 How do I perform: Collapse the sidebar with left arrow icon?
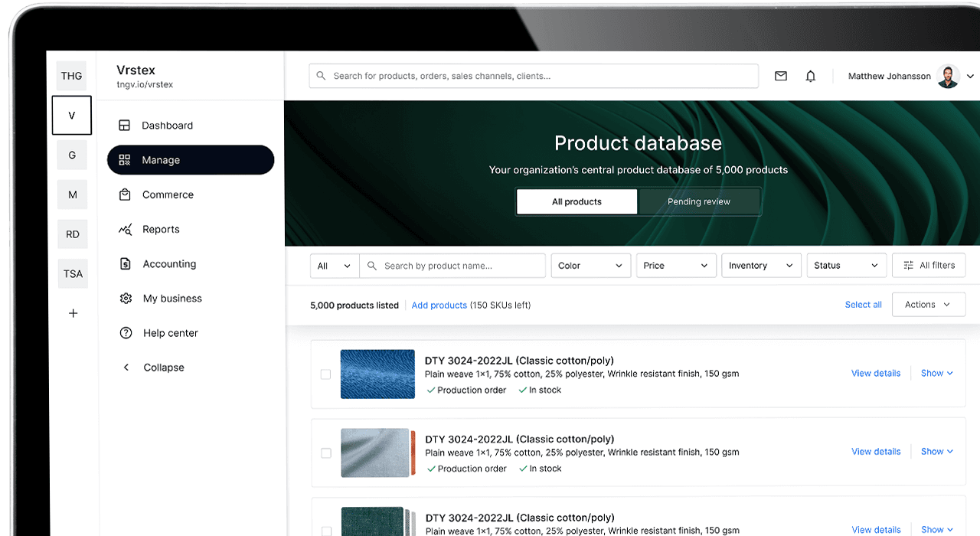click(126, 368)
